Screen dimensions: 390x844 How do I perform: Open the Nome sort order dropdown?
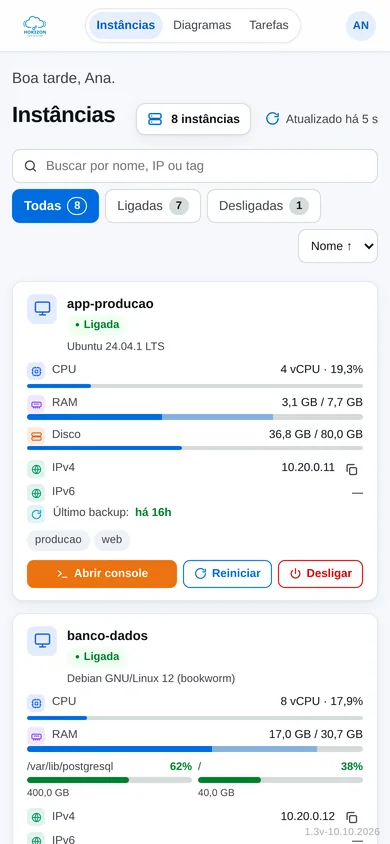[338, 246]
